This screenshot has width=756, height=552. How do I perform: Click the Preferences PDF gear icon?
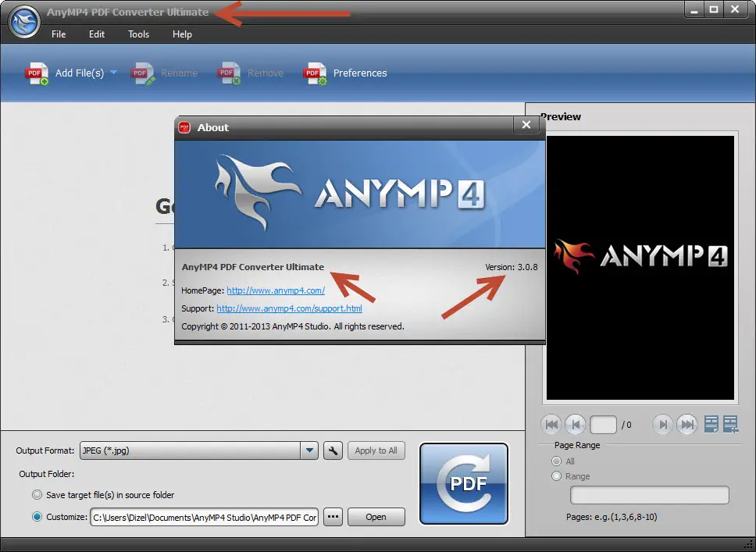[x=316, y=73]
